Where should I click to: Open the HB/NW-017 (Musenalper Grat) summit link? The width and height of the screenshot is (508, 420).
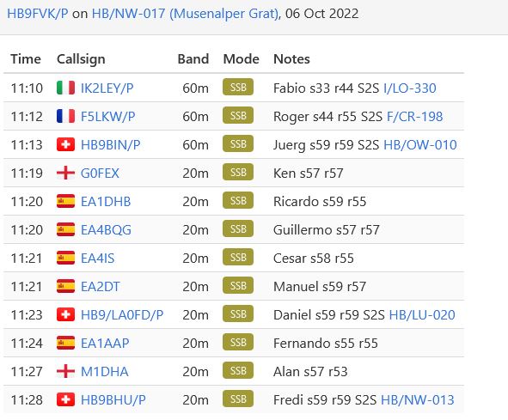pyautogui.click(x=186, y=14)
